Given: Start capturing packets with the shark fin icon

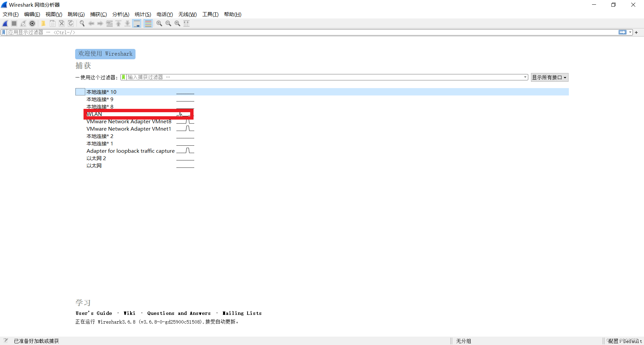Looking at the screenshot, I should 5,23.
